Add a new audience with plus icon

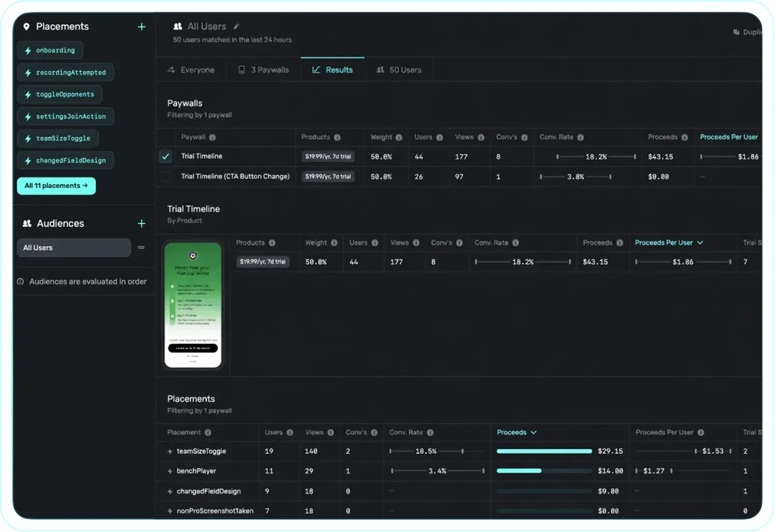point(141,224)
